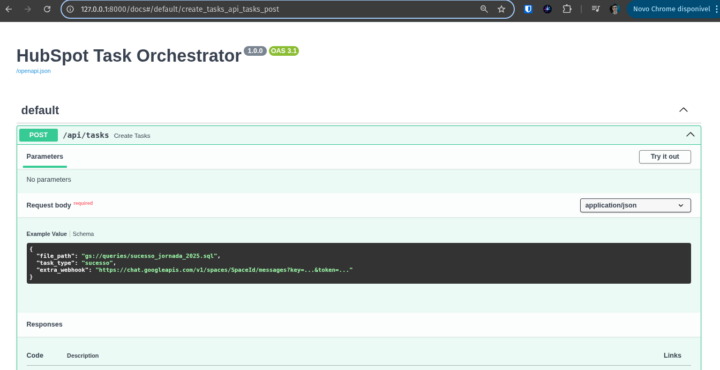Open the Extensions puzzle-piece menu
Image resolution: width=720 pixels, height=370 pixels.
(567, 9)
